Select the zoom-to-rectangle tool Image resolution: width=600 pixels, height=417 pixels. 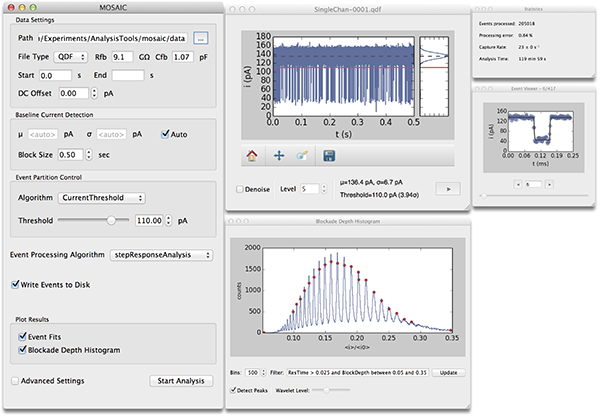click(x=303, y=155)
